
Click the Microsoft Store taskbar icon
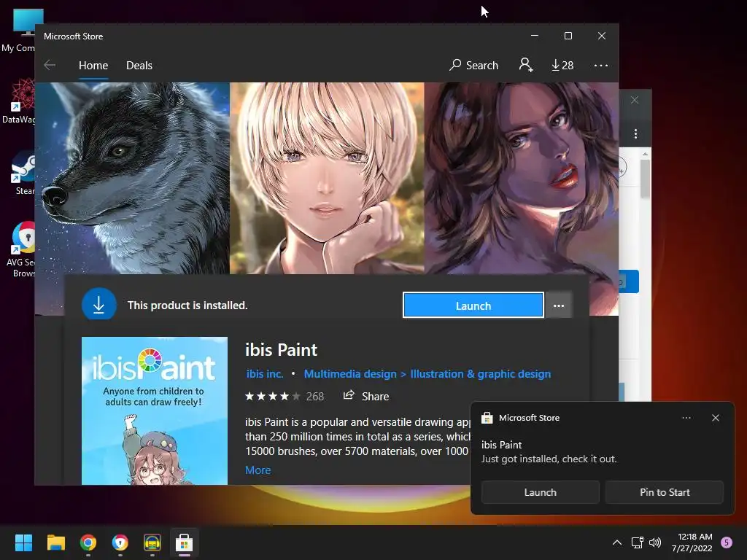tap(185, 542)
